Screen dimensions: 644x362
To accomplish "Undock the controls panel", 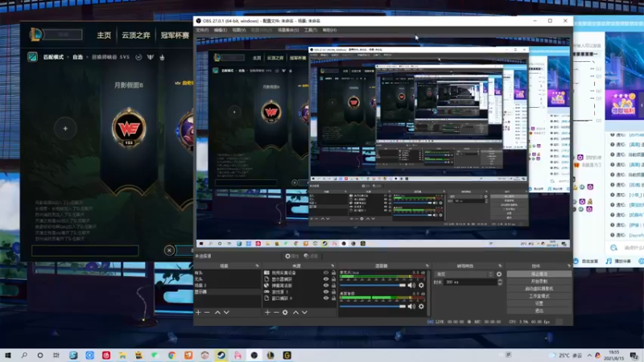I will pyautogui.click(x=569, y=266).
